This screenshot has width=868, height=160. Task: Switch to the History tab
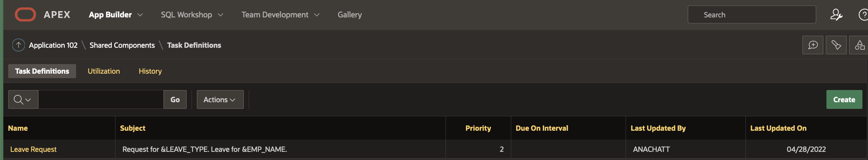click(150, 71)
